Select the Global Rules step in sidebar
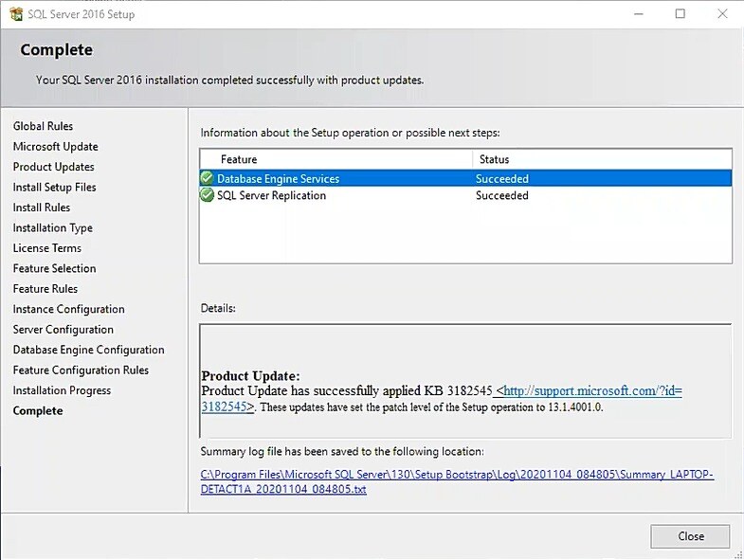 coord(43,126)
